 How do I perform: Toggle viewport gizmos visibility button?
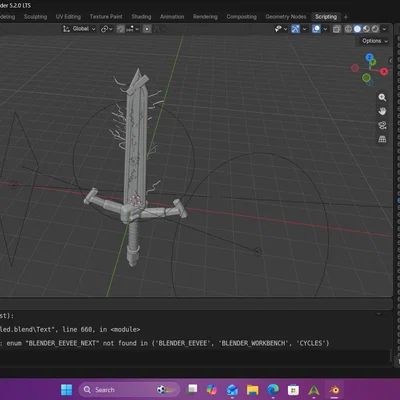click(295, 29)
